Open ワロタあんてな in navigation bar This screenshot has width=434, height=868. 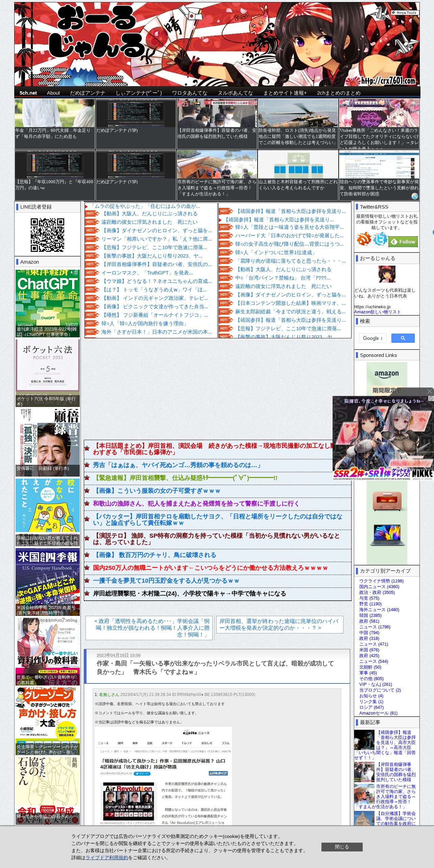pyautogui.click(x=190, y=93)
